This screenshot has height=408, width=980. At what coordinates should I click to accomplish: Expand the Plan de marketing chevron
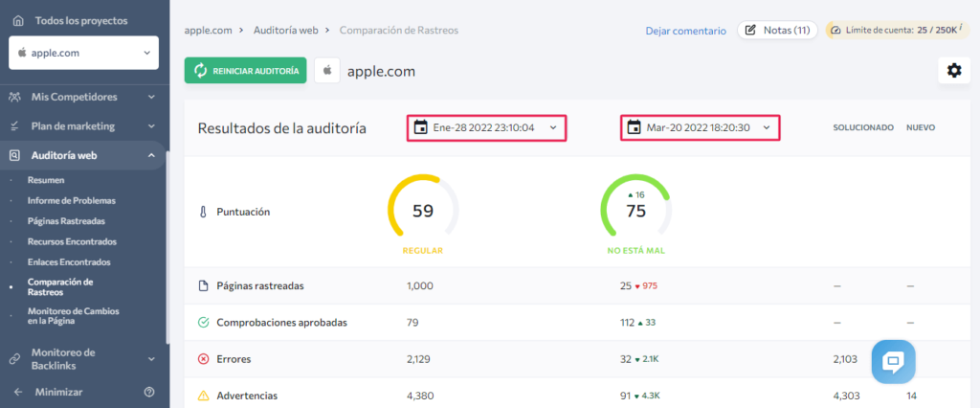click(x=151, y=126)
